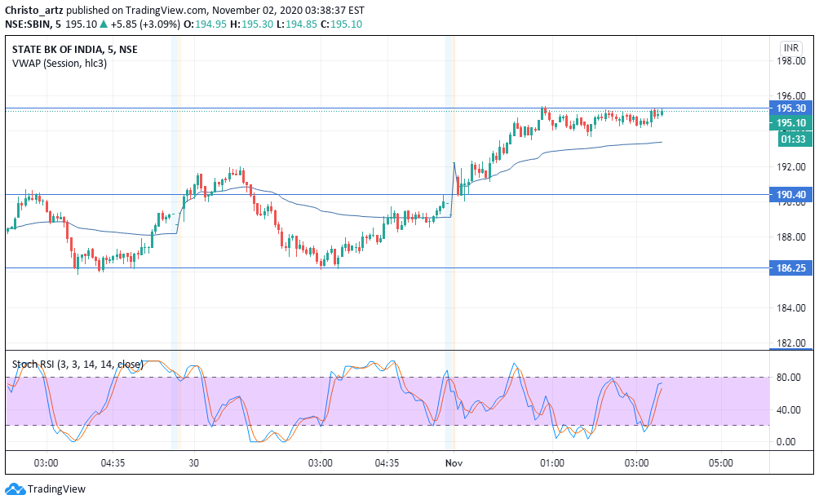Click the 196.00 price axis label

point(790,96)
